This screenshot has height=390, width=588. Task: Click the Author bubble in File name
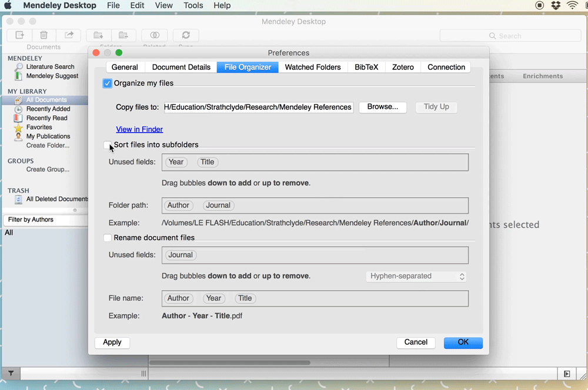(x=178, y=298)
